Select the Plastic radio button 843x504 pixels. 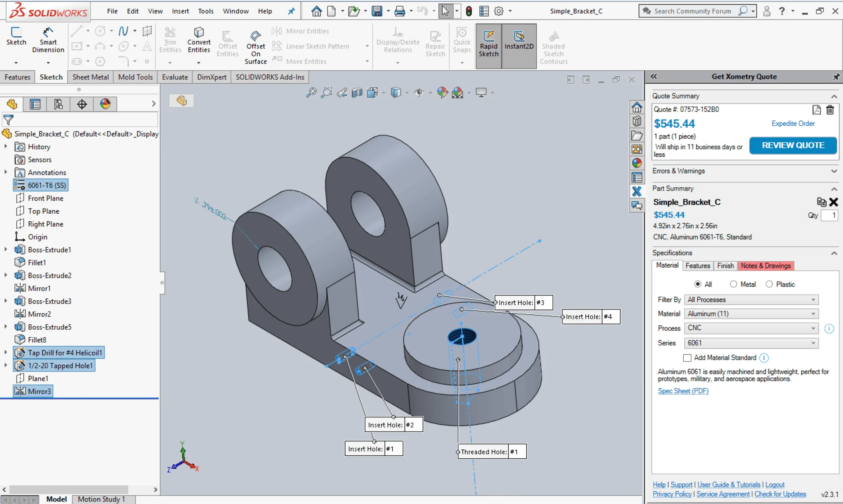tap(770, 284)
